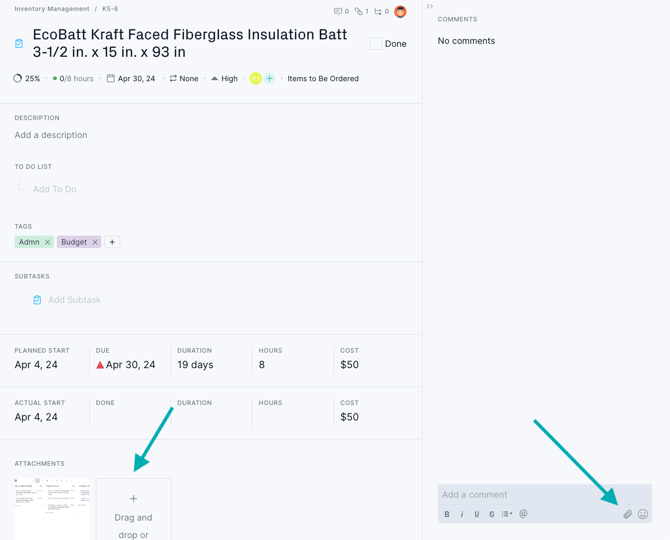Click the task type clipboard icon beside title
Screen dimensions: 670x540
(19, 44)
